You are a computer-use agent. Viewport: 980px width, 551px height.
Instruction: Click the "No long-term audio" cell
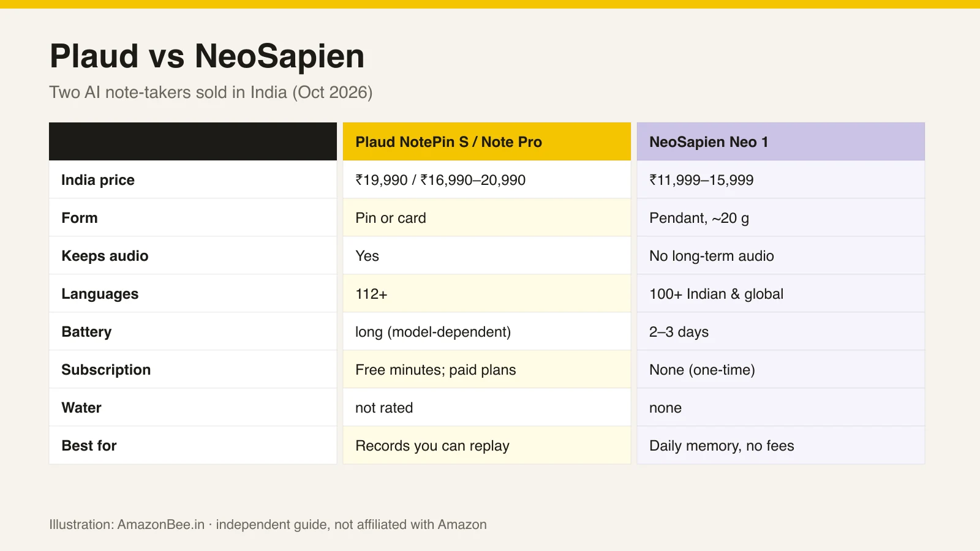point(781,256)
